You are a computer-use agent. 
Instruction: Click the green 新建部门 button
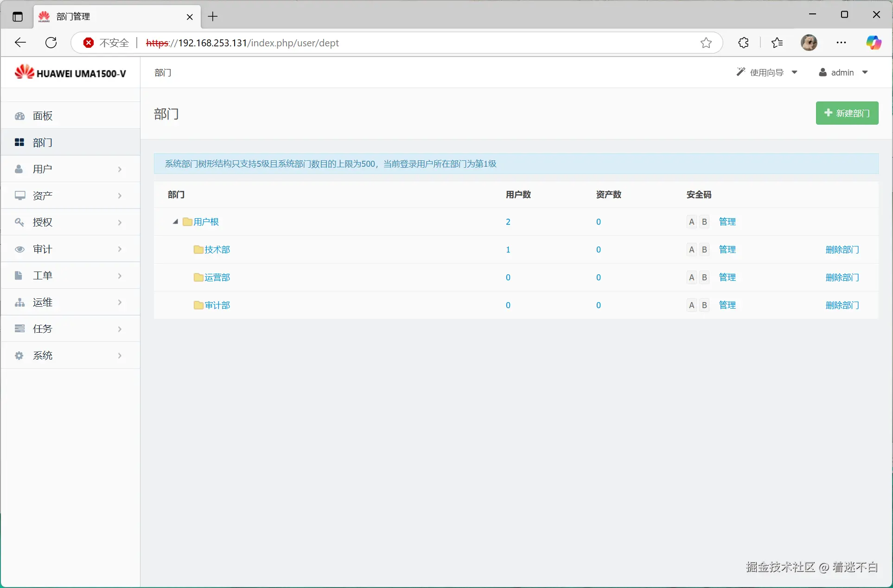[847, 113]
